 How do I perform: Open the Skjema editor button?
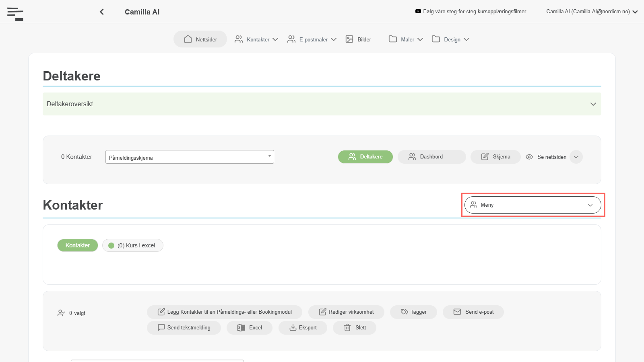495,157
